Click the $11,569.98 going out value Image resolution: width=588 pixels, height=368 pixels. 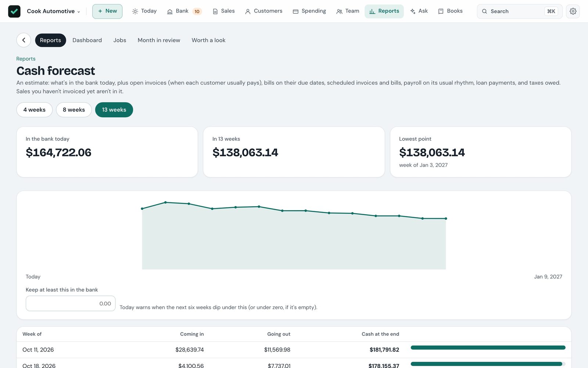(x=277, y=350)
